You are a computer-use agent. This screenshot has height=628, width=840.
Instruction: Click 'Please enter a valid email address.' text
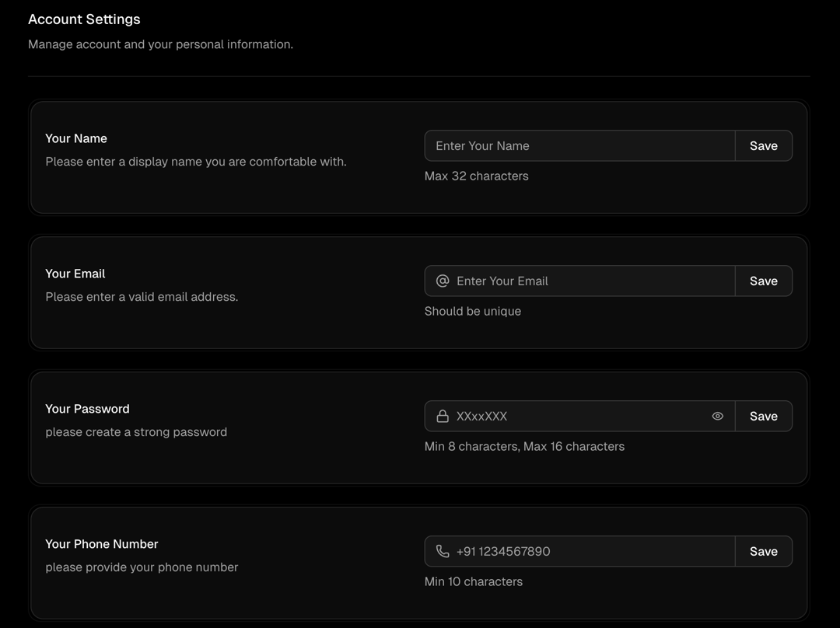point(142,297)
